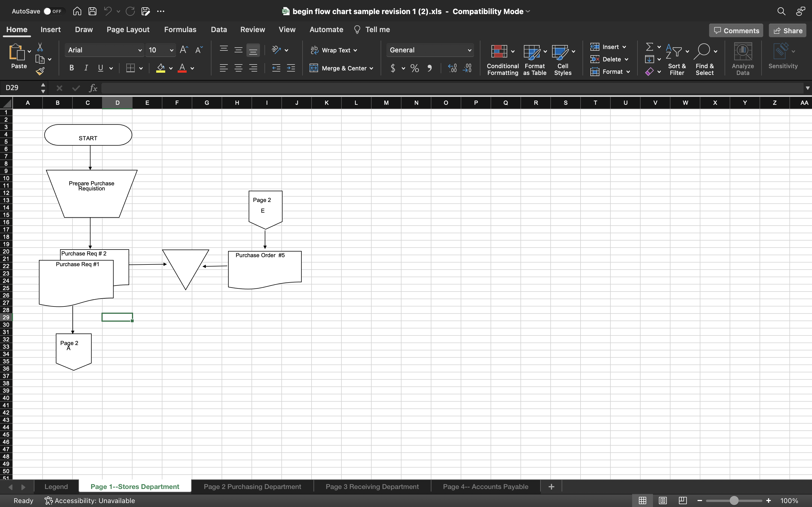Open the Comments pane button

pos(736,30)
